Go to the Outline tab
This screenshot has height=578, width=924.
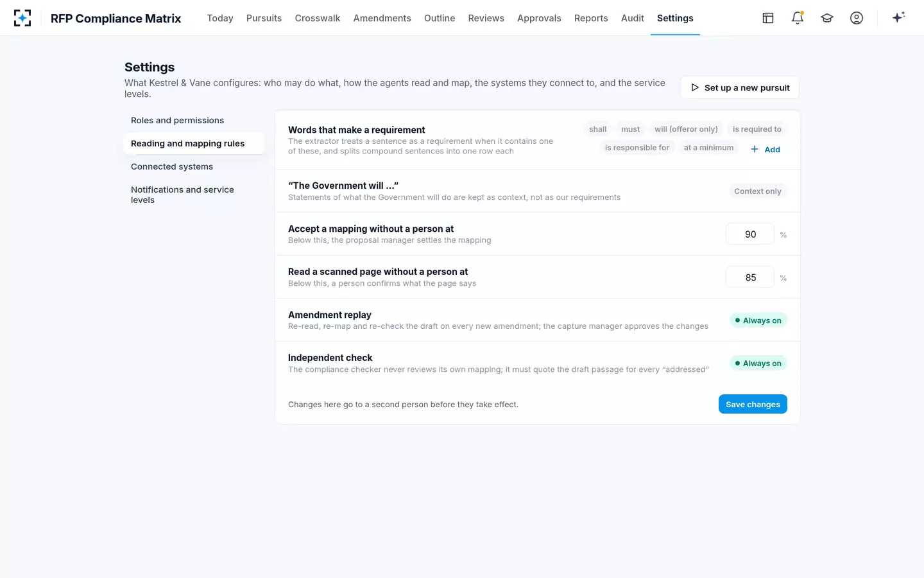coord(440,18)
